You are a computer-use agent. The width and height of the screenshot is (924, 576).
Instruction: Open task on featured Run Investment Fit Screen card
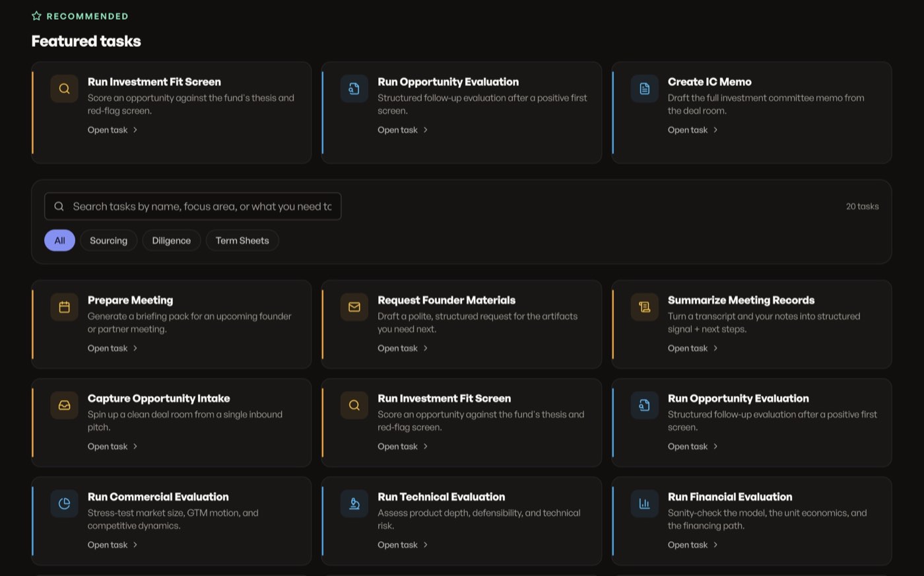click(112, 130)
